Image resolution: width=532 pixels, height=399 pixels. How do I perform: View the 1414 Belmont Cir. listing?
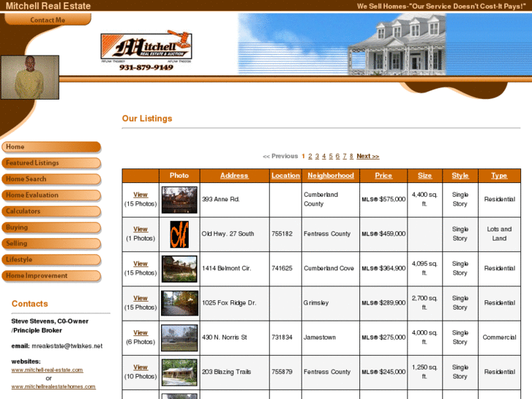point(141,264)
